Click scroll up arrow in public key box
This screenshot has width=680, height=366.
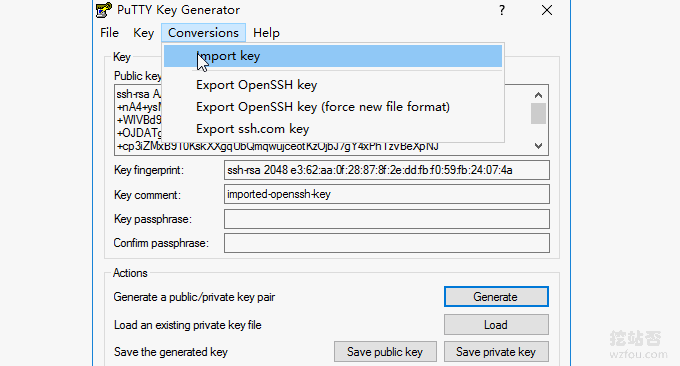click(x=539, y=95)
